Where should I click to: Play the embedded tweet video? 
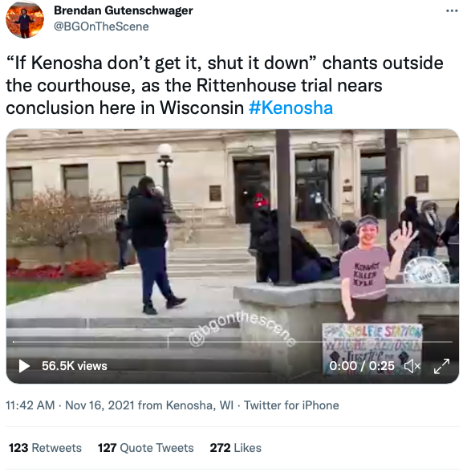point(24,366)
